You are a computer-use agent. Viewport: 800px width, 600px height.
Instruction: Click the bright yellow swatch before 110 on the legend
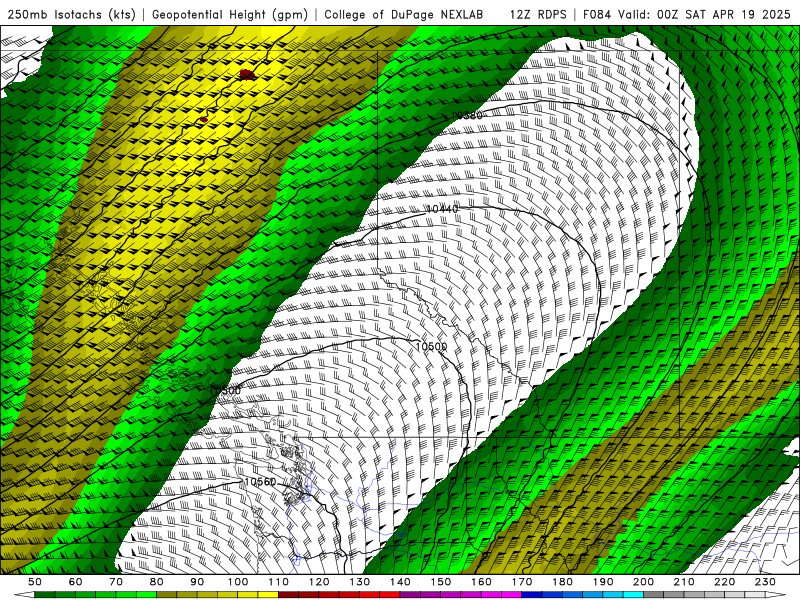pyautogui.click(x=268, y=595)
